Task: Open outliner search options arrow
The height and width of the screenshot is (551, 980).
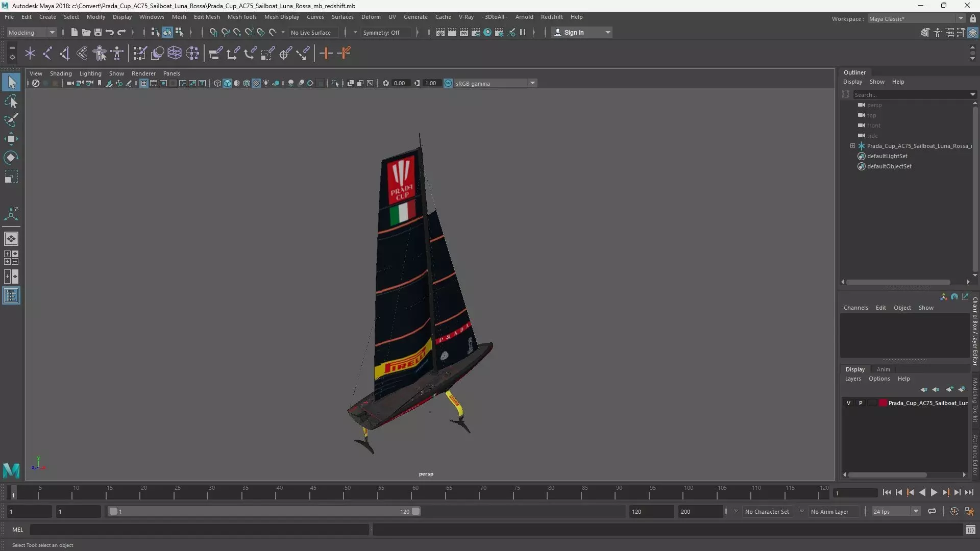Action: tap(972, 94)
